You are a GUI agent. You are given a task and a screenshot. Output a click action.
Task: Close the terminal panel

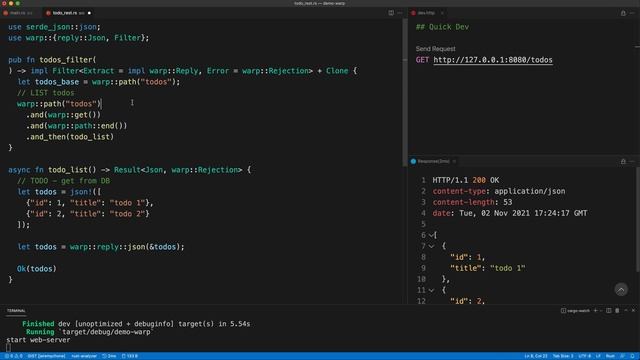point(633,311)
